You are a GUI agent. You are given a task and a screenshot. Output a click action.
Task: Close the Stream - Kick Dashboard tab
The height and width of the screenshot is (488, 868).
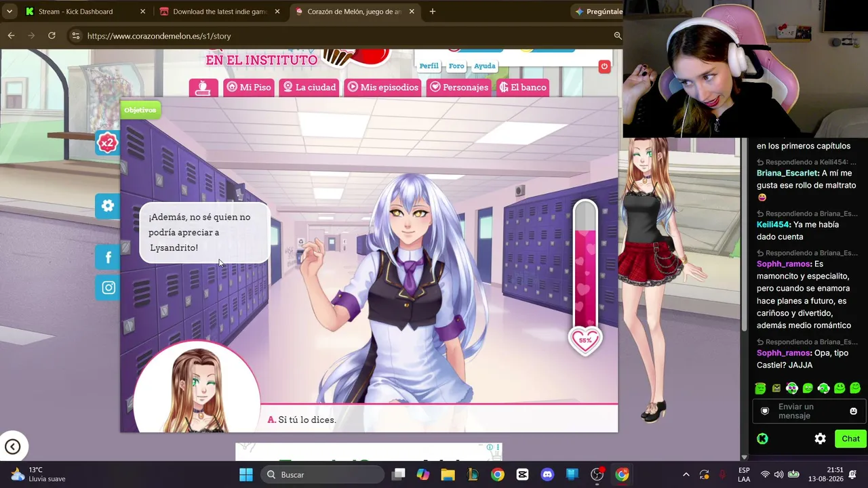[x=142, y=12]
